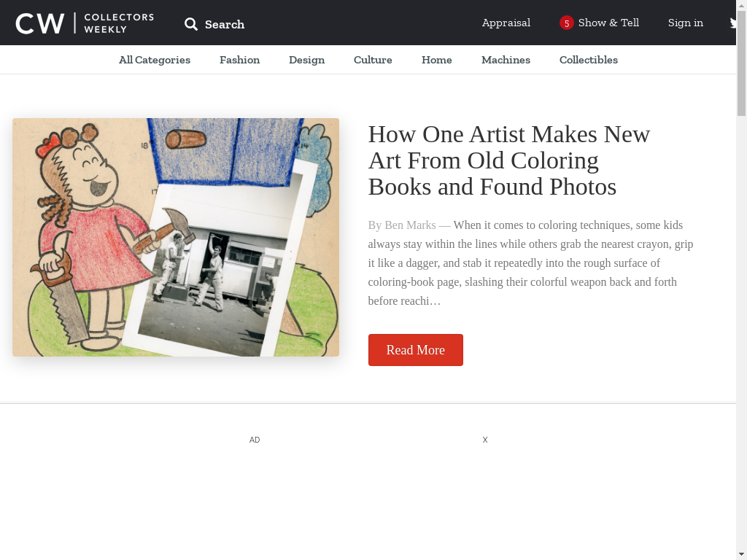Open the Culture category
Viewport: 747px width, 560px height.
tap(373, 60)
